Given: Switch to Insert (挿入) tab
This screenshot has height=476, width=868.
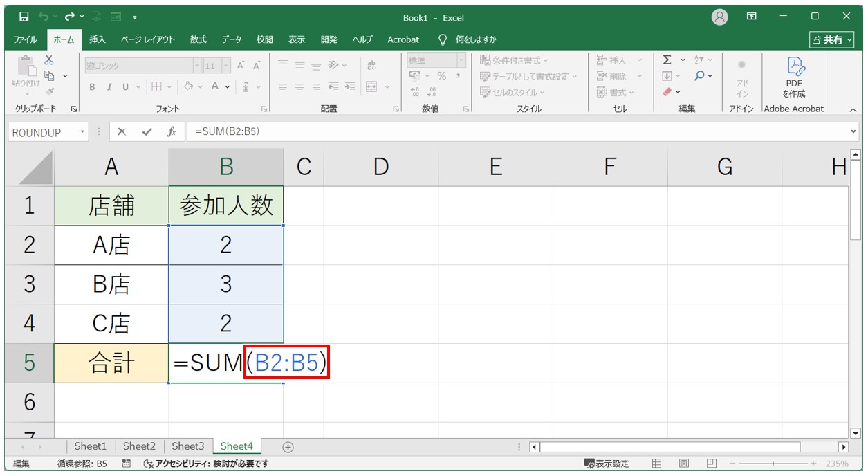Looking at the screenshot, I should click(98, 39).
